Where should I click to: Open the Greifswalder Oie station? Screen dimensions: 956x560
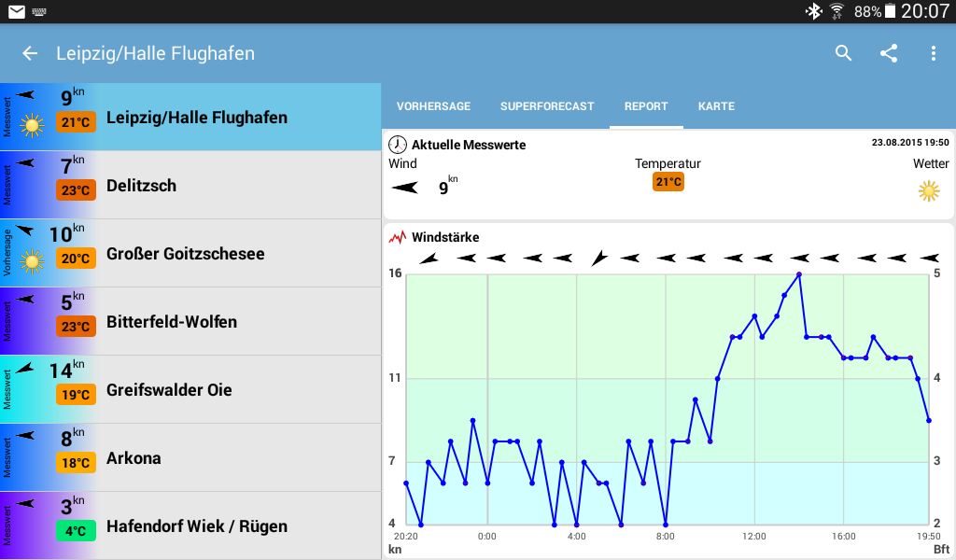coord(190,390)
